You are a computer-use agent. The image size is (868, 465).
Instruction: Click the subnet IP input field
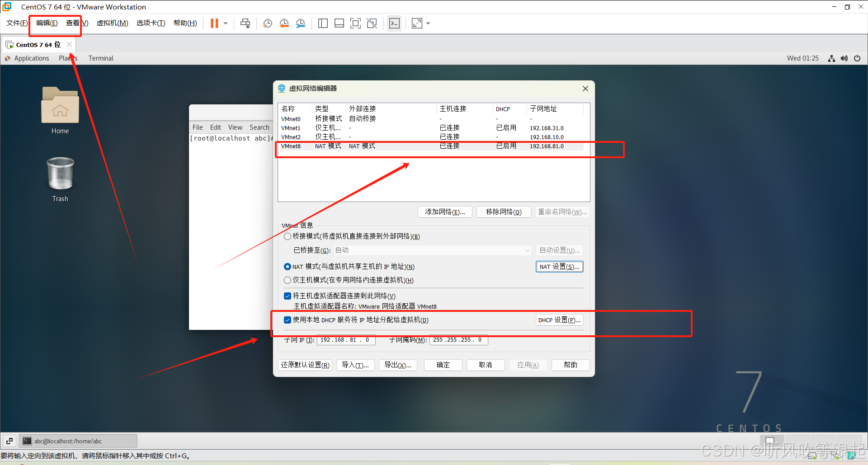point(346,340)
